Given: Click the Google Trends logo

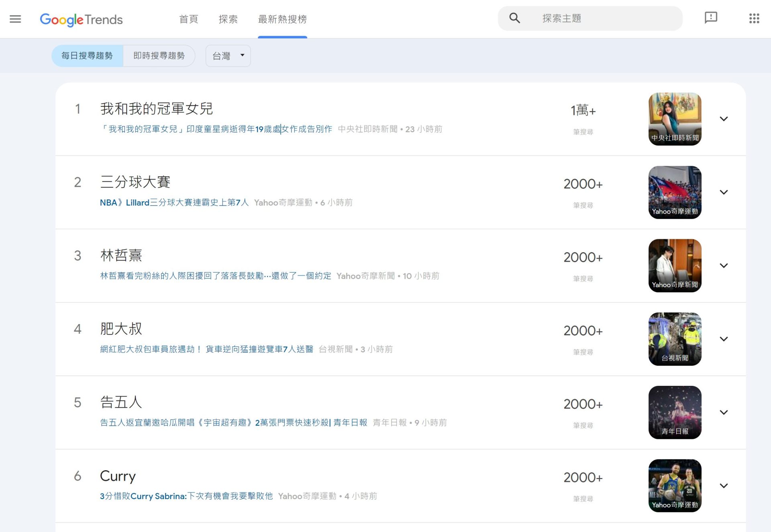Looking at the screenshot, I should [81, 19].
